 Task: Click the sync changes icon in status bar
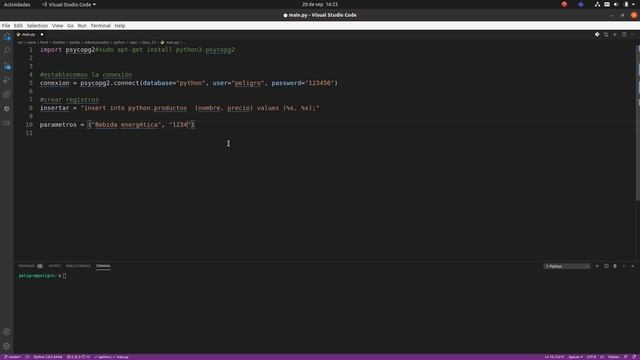click(27, 357)
